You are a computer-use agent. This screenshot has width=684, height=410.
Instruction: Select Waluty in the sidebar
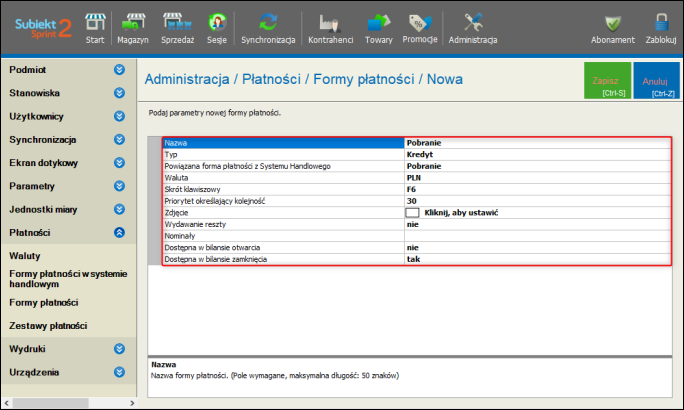point(26,256)
